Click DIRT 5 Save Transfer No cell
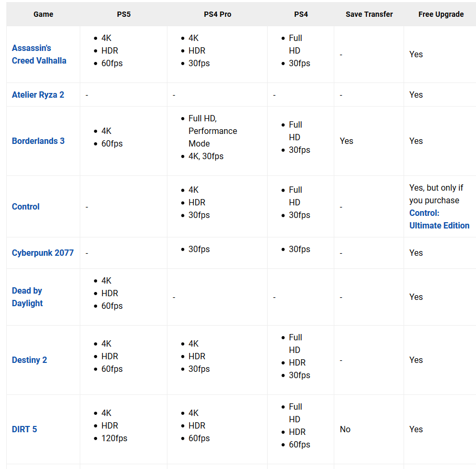476x469 pixels. [345, 429]
